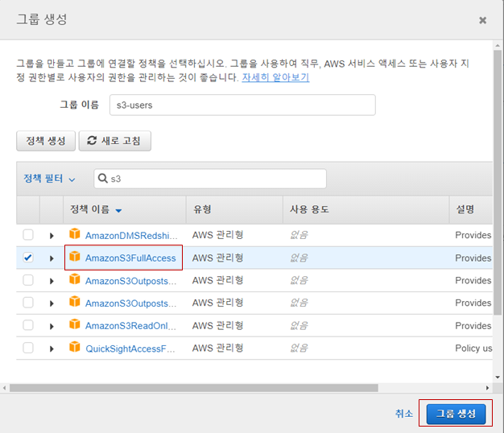Screen dimensions: 504x433
Task: Expand the AmazonDMSRedshi... policy row details
Action: click(x=52, y=236)
